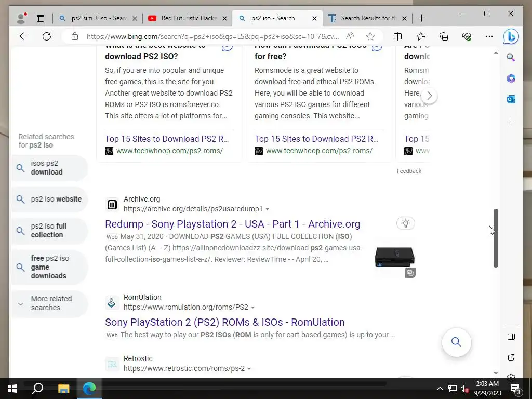Click visual search icon on PS2 thumbnail

[410, 272]
